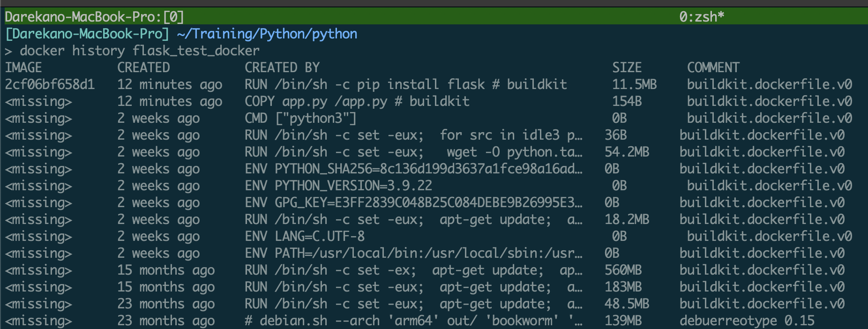Click 15 months ago in the 183MB row
868x329 pixels.
[x=166, y=287]
